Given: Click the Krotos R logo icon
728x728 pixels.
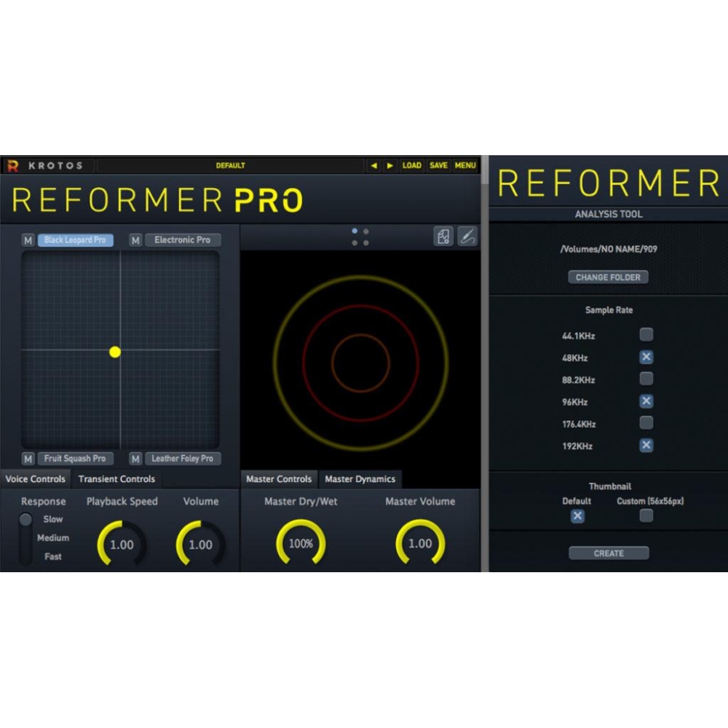Looking at the screenshot, I should [x=12, y=166].
